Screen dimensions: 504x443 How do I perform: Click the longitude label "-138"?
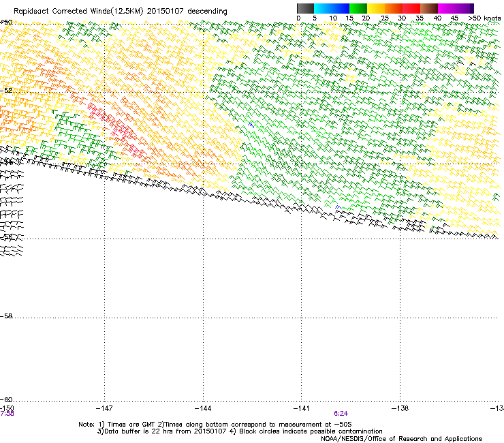(x=400, y=408)
